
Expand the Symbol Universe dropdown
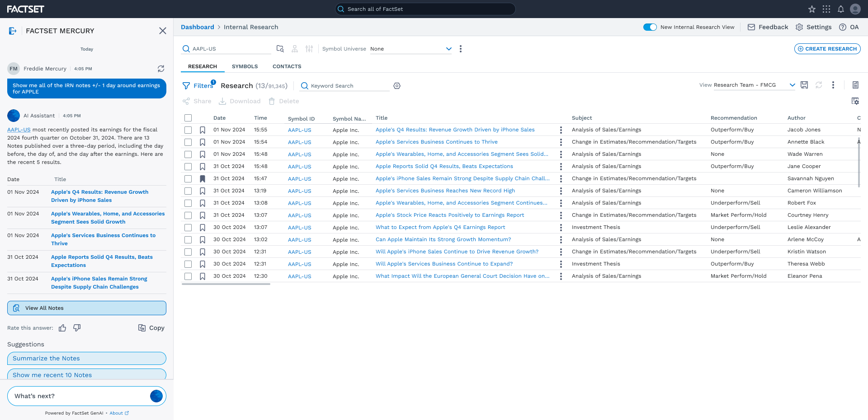410,49
